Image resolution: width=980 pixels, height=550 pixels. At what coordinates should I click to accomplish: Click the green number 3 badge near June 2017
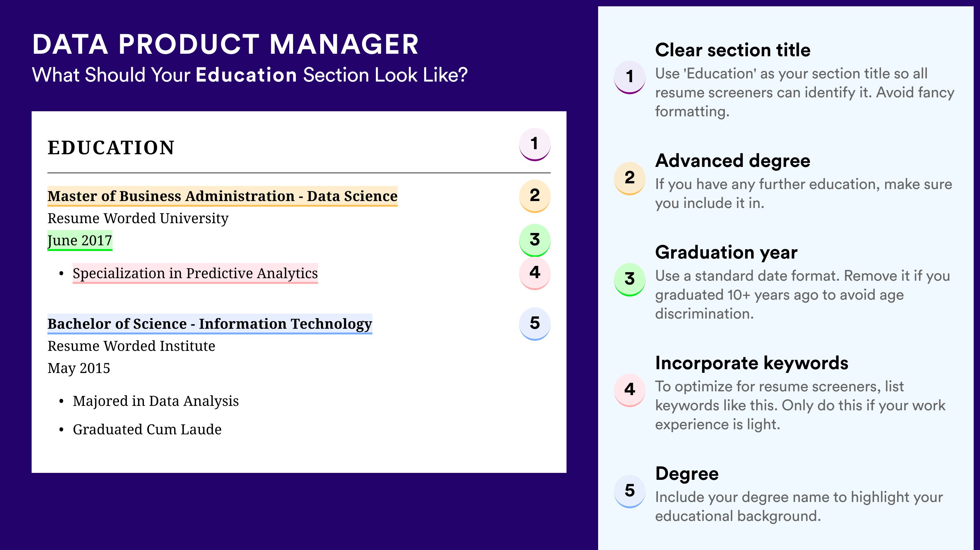535,240
